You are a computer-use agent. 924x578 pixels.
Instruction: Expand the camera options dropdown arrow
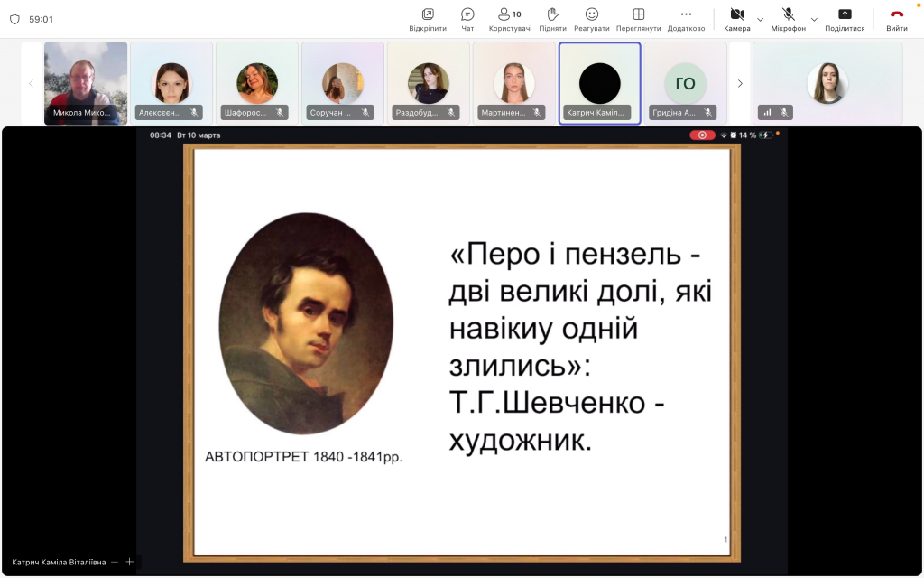[760, 19]
